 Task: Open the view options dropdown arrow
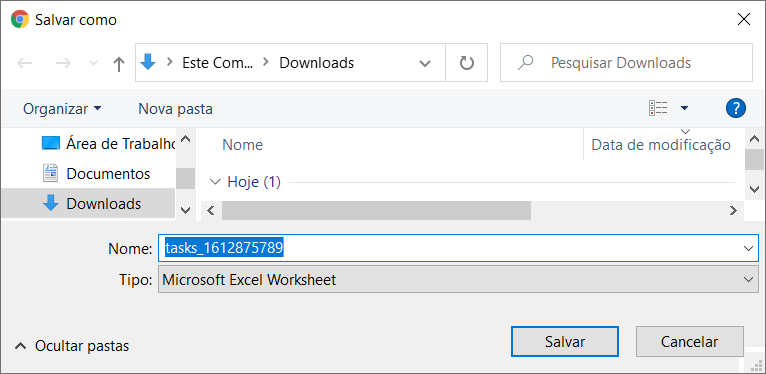pos(684,108)
